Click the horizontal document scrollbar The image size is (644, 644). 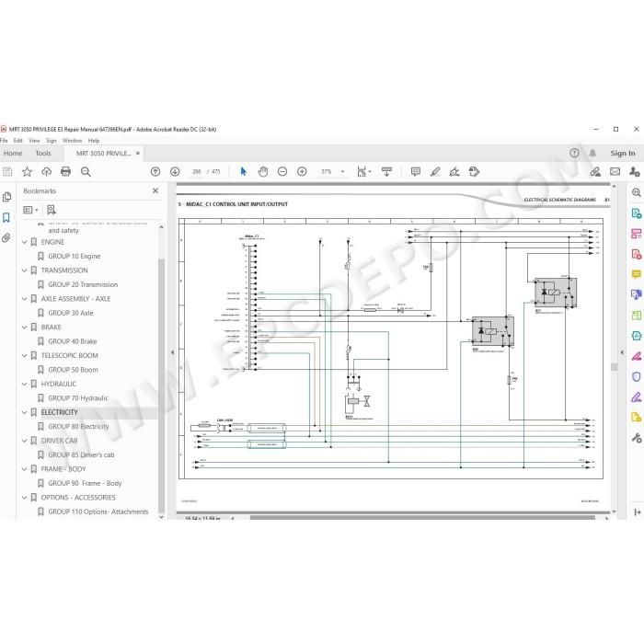pyautogui.click(x=422, y=517)
